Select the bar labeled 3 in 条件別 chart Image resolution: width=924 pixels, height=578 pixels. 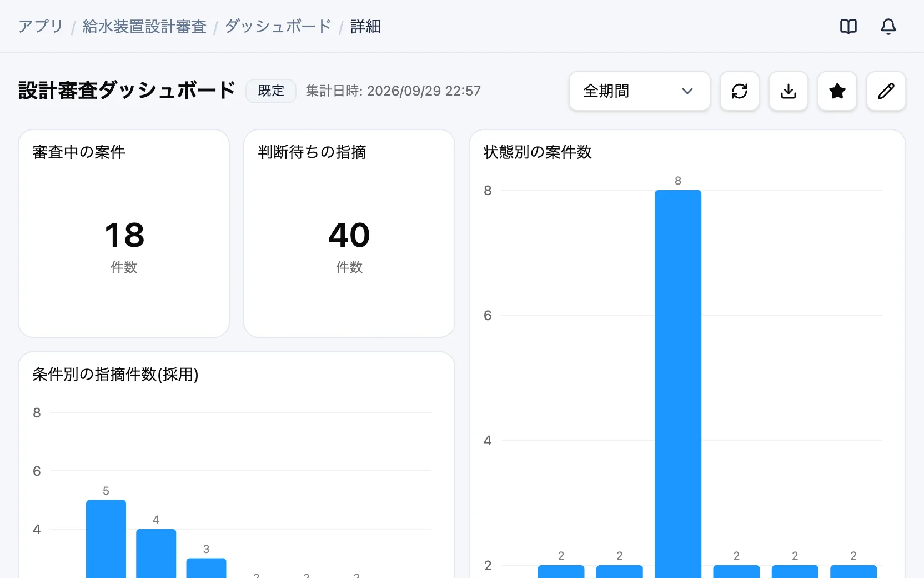[206, 567]
